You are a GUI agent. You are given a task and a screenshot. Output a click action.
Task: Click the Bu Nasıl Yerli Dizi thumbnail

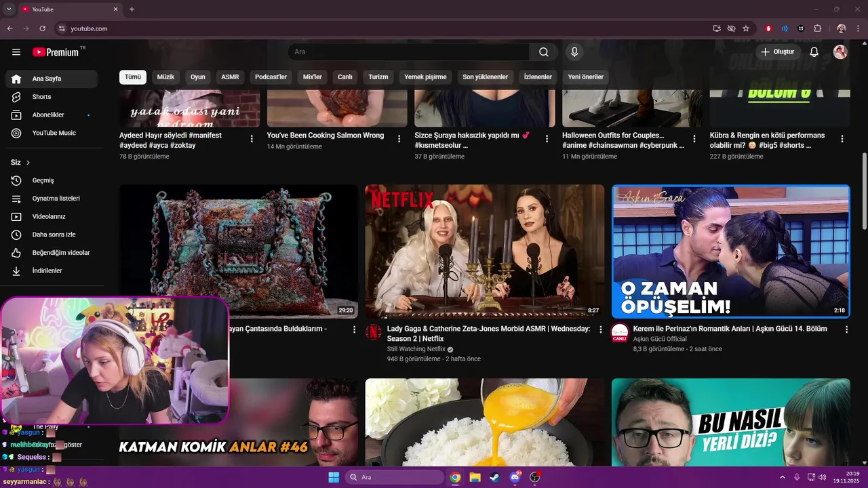click(731, 422)
